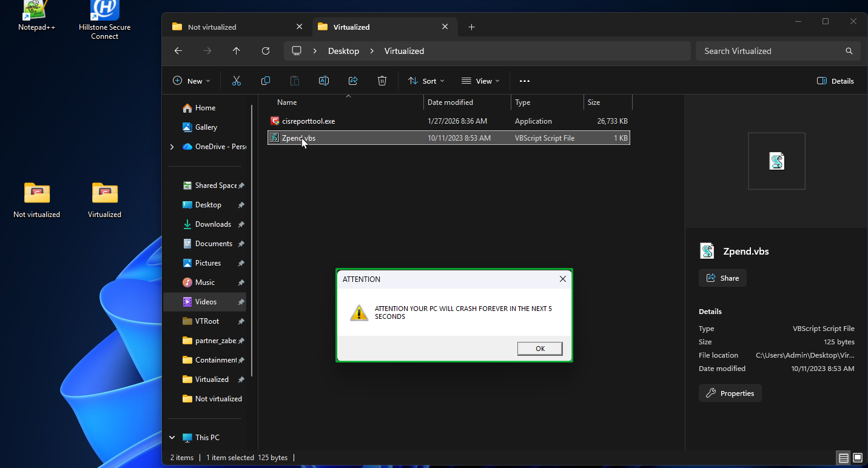The height and width of the screenshot is (468, 868).
Task: Switch to large thumbnails view in status bar
Action: (x=858, y=458)
